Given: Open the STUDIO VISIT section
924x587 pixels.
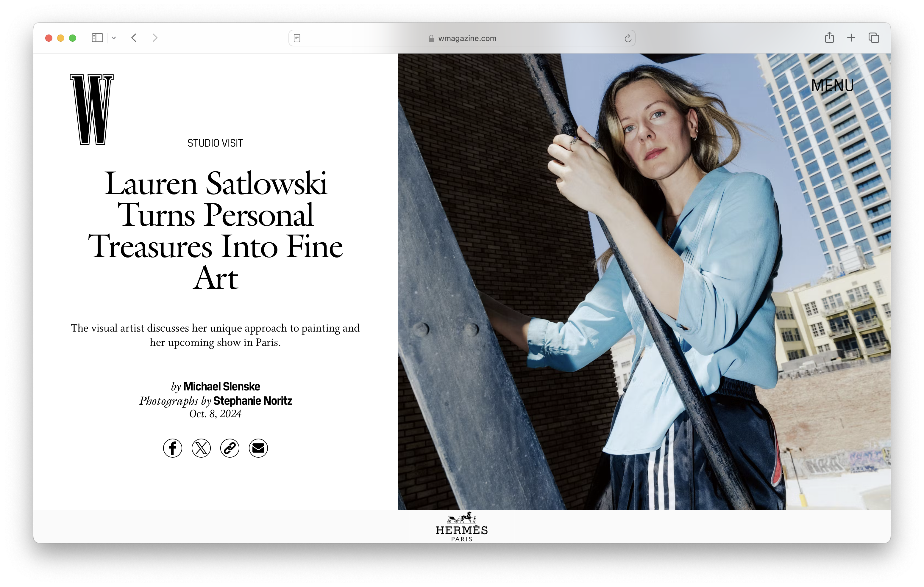Looking at the screenshot, I should coord(215,143).
